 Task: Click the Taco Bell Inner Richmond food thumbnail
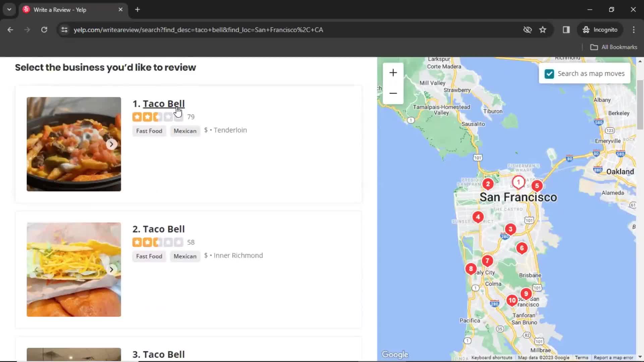click(x=73, y=269)
